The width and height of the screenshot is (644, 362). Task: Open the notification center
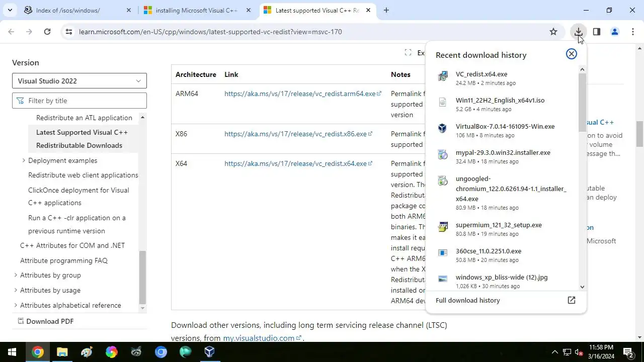[x=628, y=352]
